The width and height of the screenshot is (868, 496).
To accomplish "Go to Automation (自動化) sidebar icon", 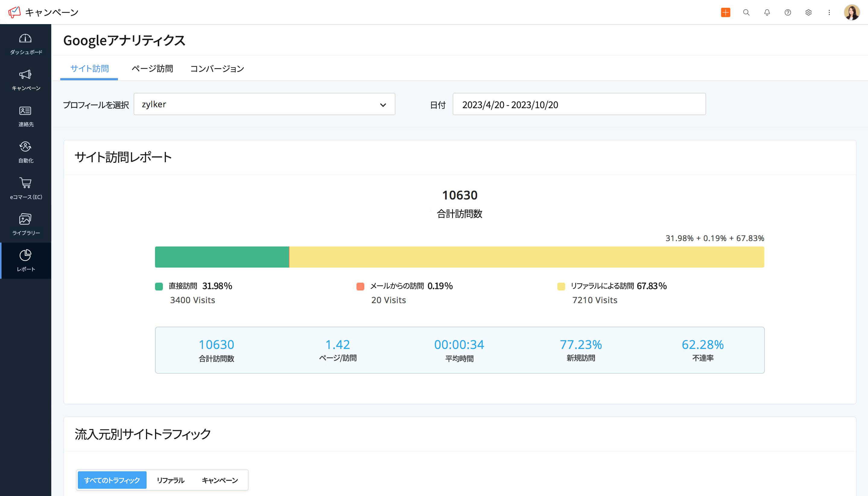I will pos(25,147).
